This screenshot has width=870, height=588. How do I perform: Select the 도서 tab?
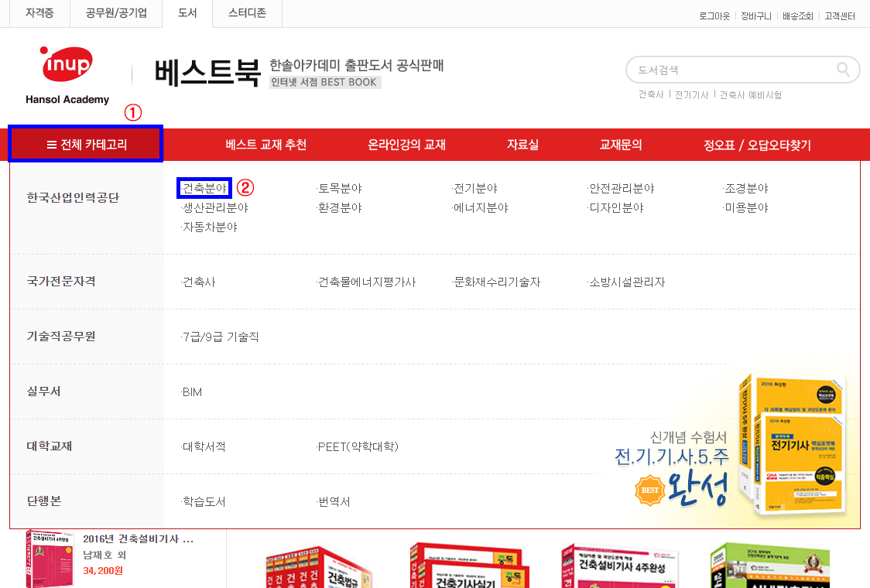click(x=187, y=12)
